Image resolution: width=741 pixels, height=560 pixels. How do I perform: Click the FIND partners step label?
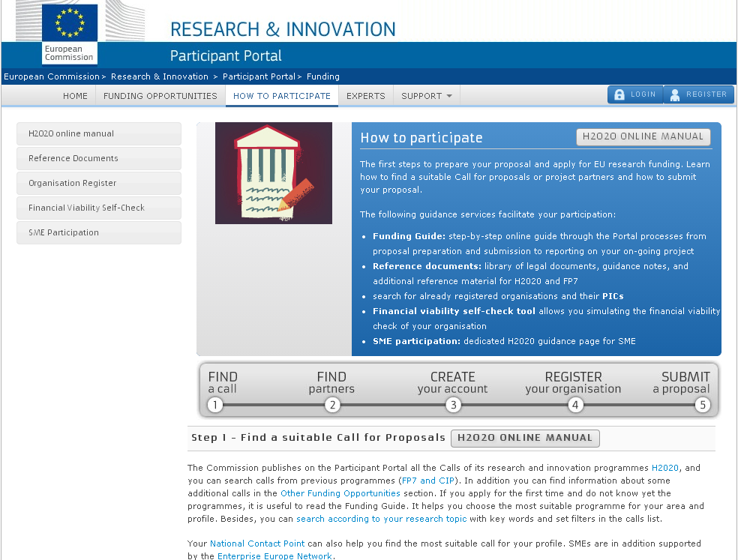click(331, 382)
